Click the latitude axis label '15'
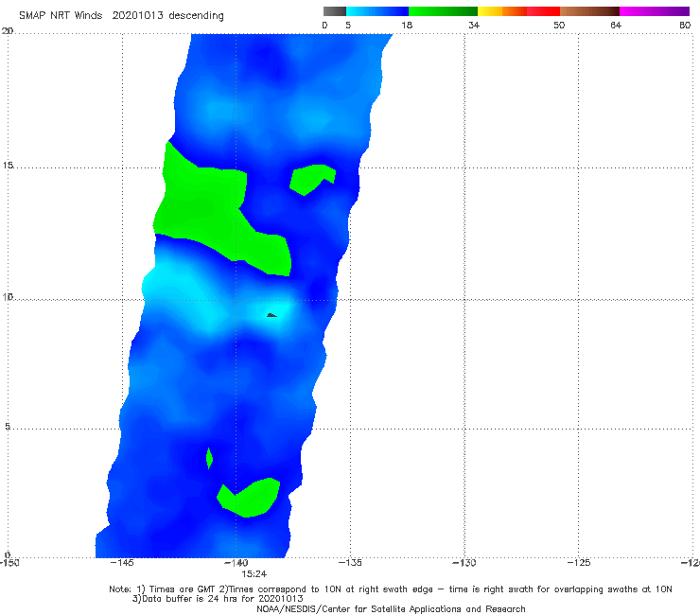This screenshot has width=700, height=615. [8, 166]
